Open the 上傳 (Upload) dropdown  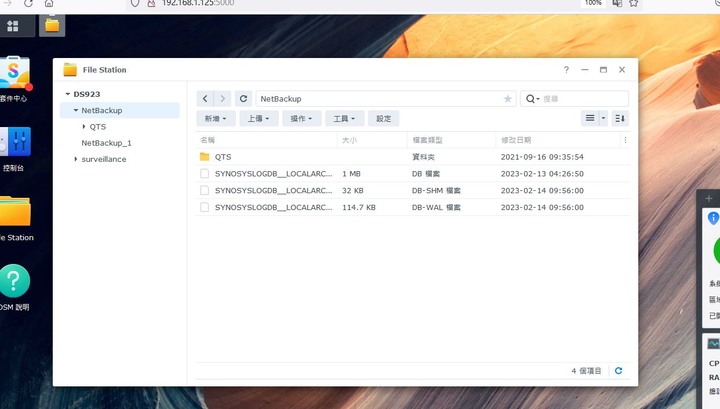(x=259, y=118)
